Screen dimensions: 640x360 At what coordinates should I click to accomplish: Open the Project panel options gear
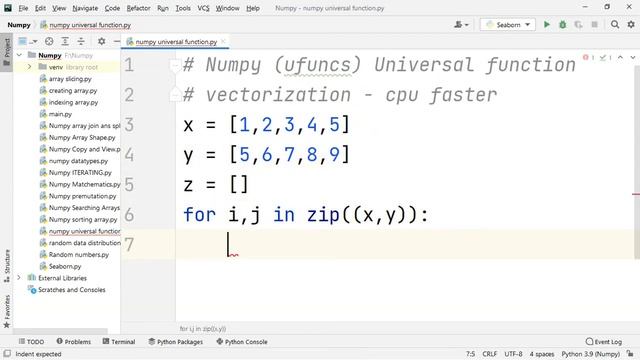(102, 41)
